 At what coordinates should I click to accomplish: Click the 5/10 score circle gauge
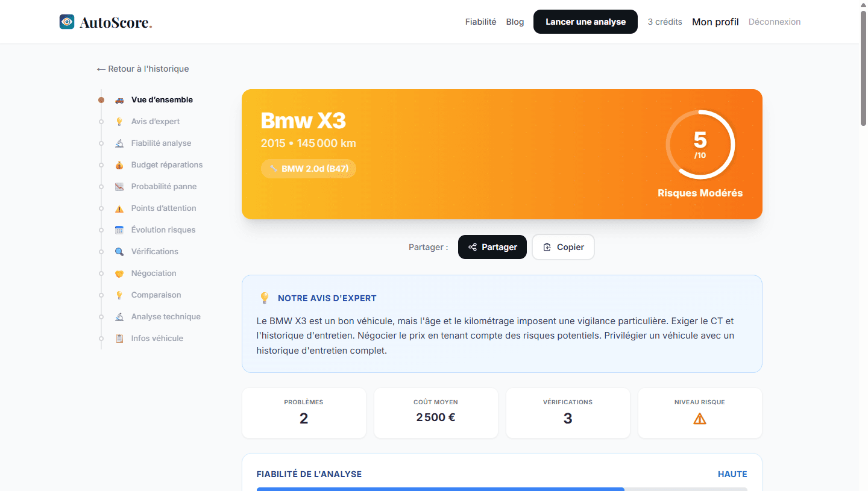pyautogui.click(x=700, y=145)
